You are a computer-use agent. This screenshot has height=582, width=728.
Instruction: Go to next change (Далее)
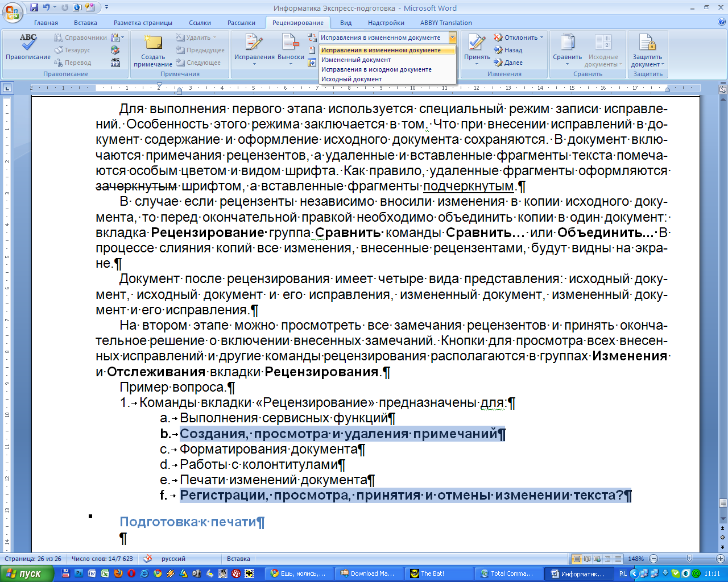508,63
